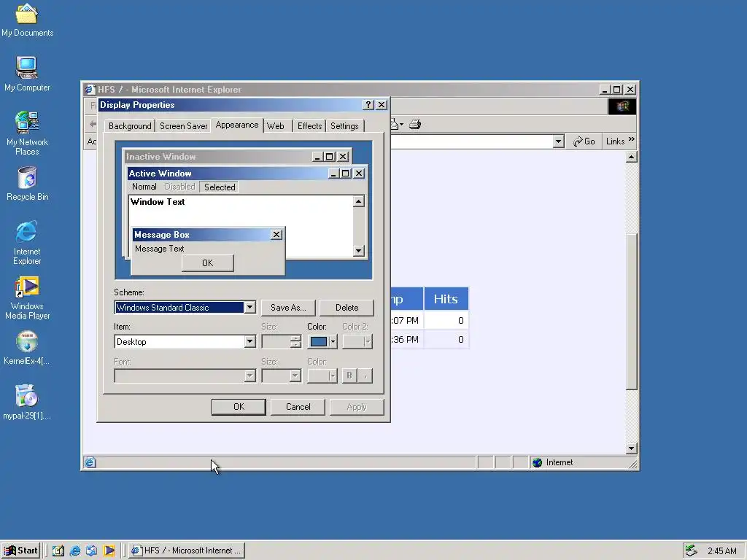Click the Inactive Window preview title bar
Screen dimensions: 747x560
(237, 157)
